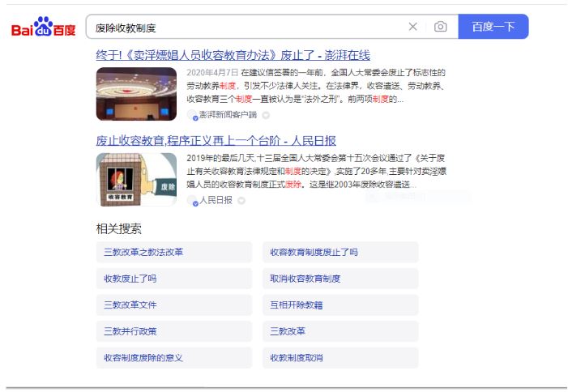Select related search 收容制度废除的意义
This screenshot has width=568, height=392.
(x=174, y=358)
